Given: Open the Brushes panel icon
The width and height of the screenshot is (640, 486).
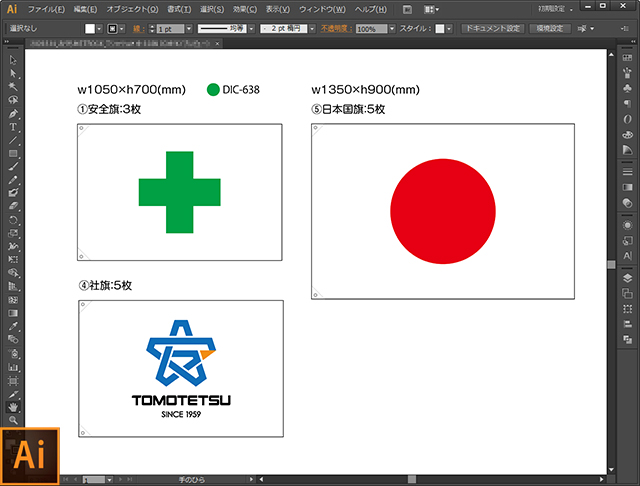Looking at the screenshot, I should click(x=627, y=73).
